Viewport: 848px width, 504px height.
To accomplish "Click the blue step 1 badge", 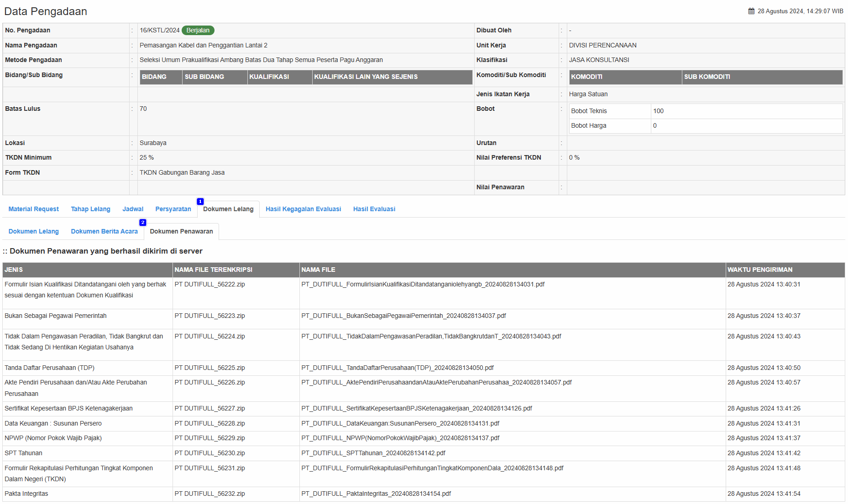I will click(200, 202).
